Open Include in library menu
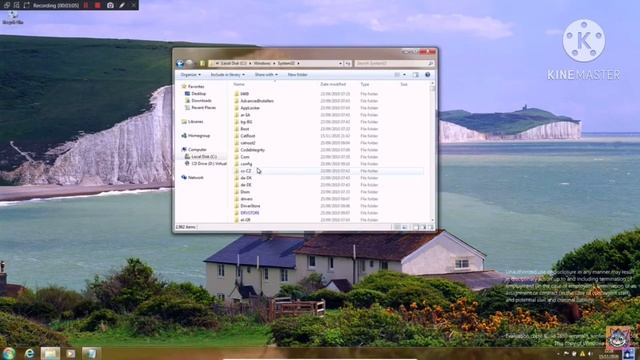Screen dimensions: 640x360 227,75
